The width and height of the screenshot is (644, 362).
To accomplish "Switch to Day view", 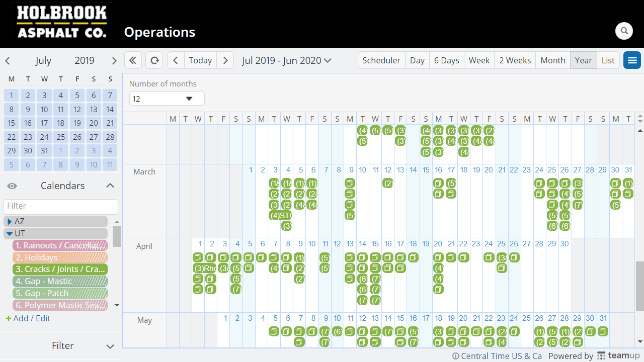I will click(417, 60).
